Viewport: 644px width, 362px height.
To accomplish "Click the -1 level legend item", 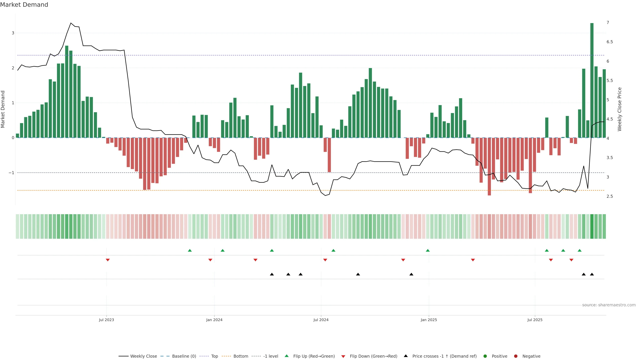I will tap(271, 356).
